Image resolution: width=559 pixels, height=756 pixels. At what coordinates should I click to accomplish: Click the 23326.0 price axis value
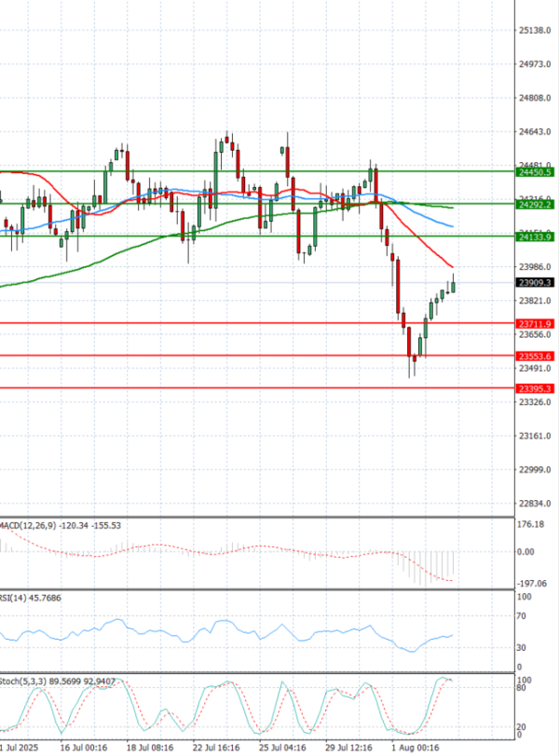coord(535,402)
